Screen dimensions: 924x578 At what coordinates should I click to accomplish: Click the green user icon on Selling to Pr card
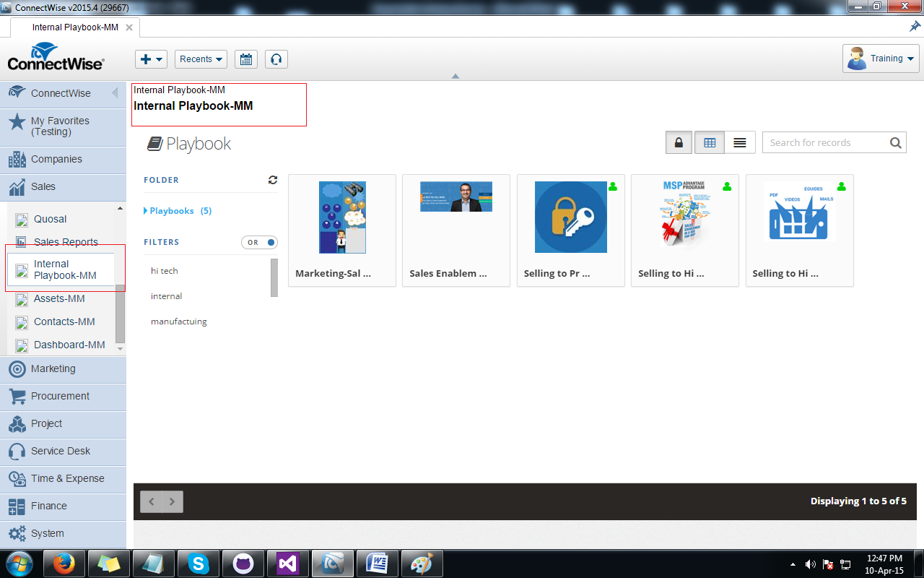(613, 186)
